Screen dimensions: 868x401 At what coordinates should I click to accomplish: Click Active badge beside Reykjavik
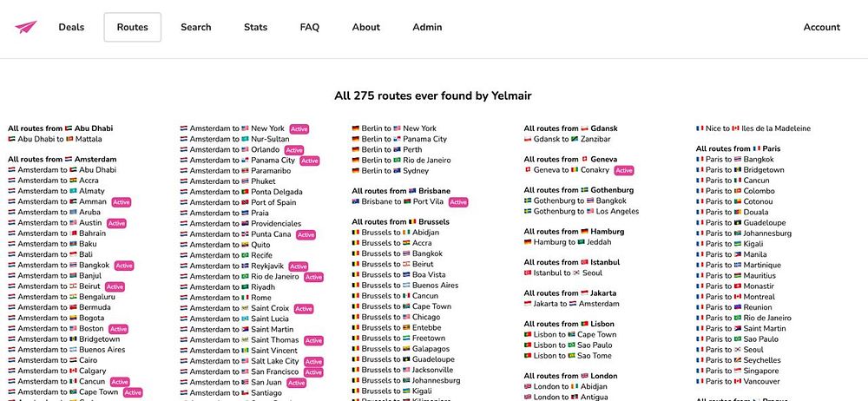[299, 266]
